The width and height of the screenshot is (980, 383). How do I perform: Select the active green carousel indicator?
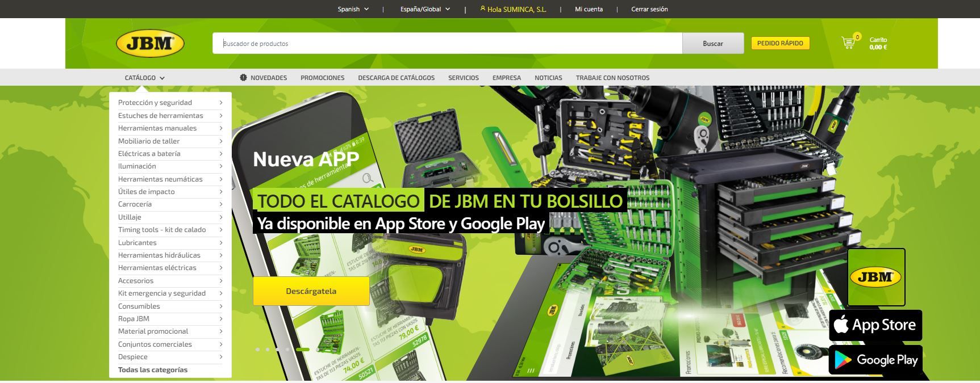(303, 350)
